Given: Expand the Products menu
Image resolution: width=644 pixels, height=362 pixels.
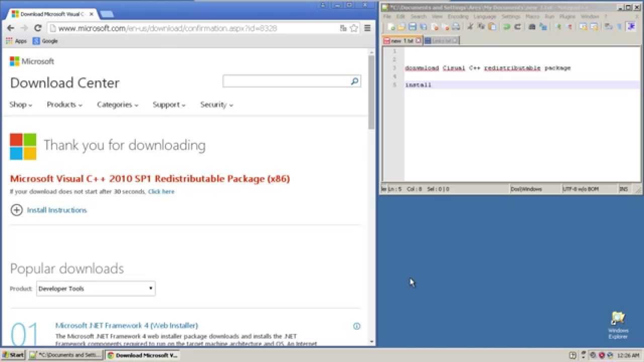Looking at the screenshot, I should tap(64, 105).
